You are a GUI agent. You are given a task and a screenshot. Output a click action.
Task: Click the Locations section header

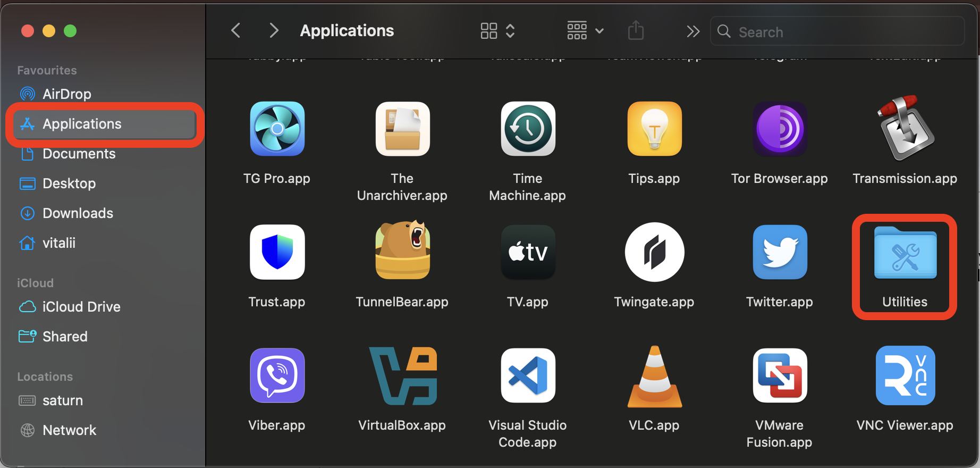click(45, 377)
